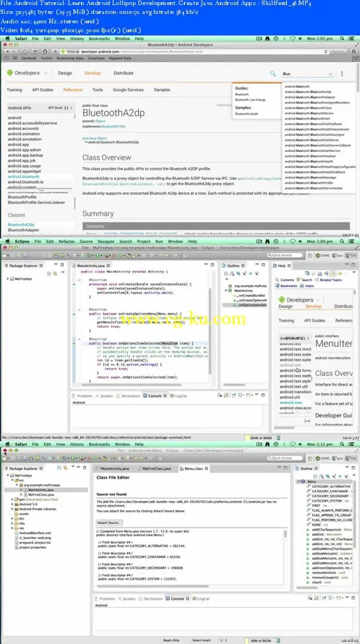Switch to the MyFirstClass.java editor tab

point(156,468)
